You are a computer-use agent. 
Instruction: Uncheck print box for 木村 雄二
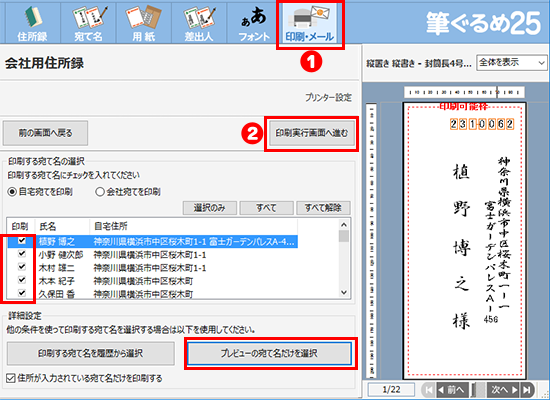click(x=22, y=267)
